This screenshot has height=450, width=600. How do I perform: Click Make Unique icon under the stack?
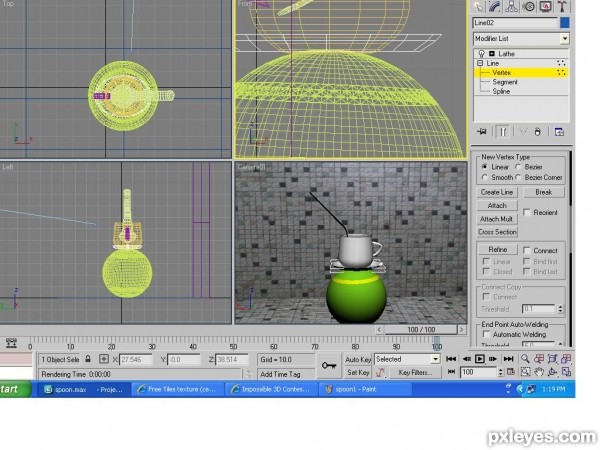tap(523, 132)
